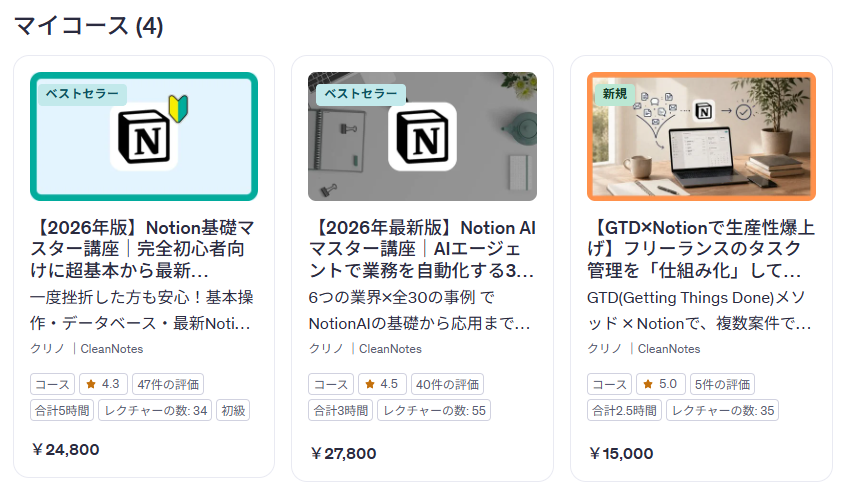Click the ￥24,800 price
The image size is (865, 492).
click(66, 450)
